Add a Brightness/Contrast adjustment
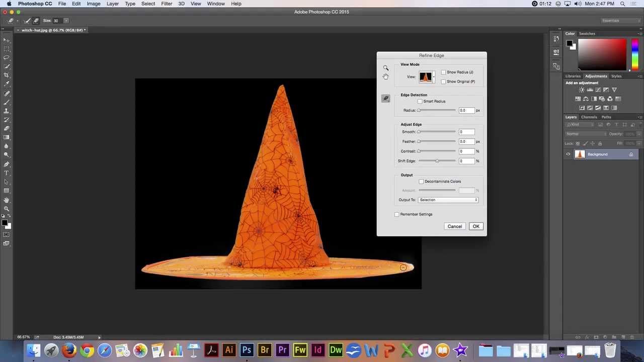Screen dimensions: 644x362 pyautogui.click(x=582, y=89)
